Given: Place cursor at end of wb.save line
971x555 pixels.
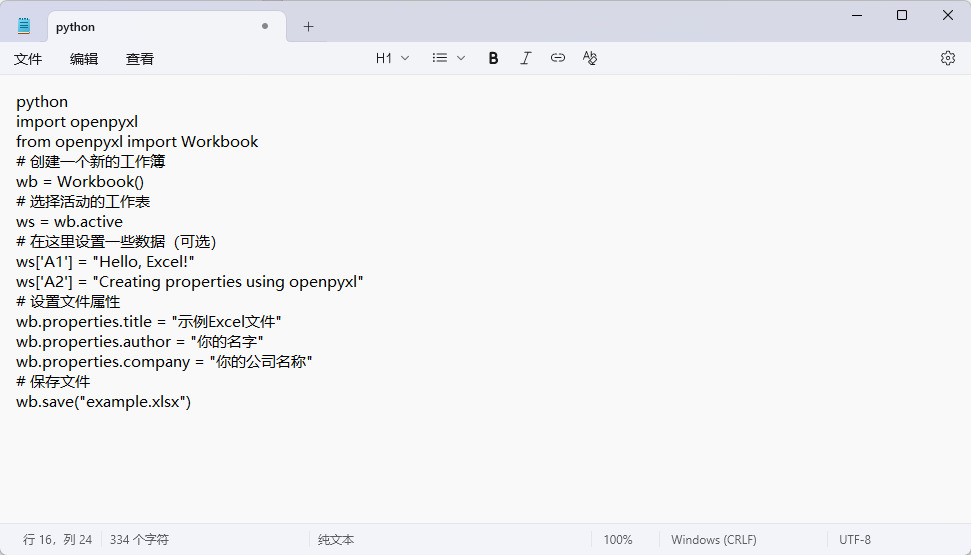Looking at the screenshot, I should [192, 402].
